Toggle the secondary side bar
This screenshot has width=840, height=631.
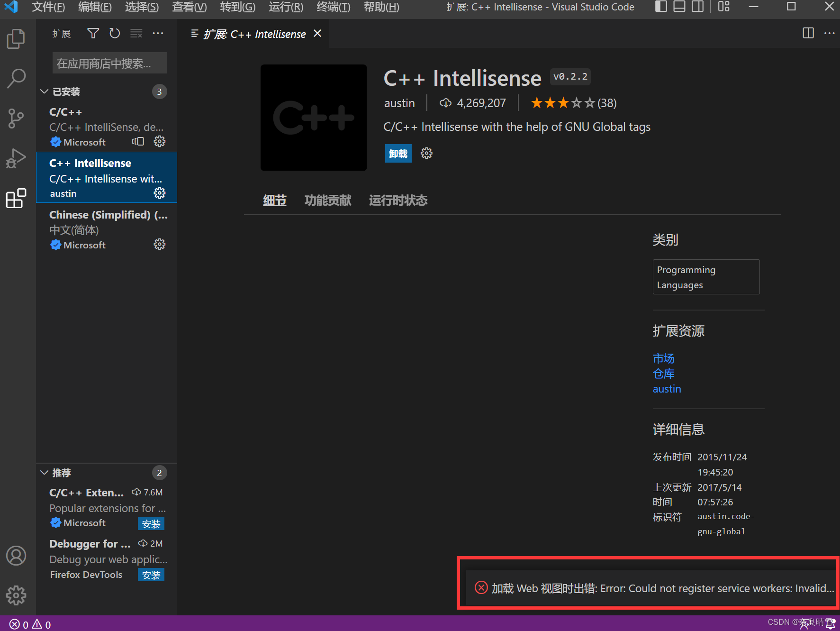point(697,7)
